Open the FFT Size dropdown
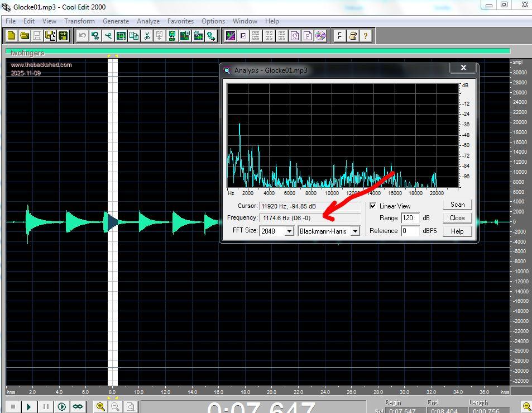 (x=289, y=231)
